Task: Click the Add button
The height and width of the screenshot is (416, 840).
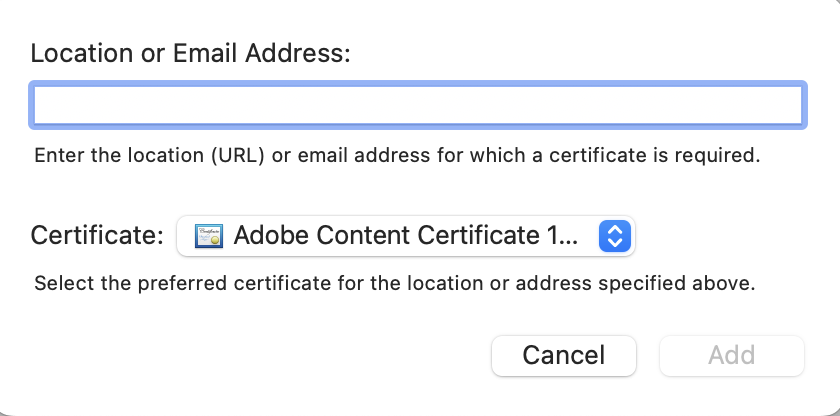Action: click(731, 355)
